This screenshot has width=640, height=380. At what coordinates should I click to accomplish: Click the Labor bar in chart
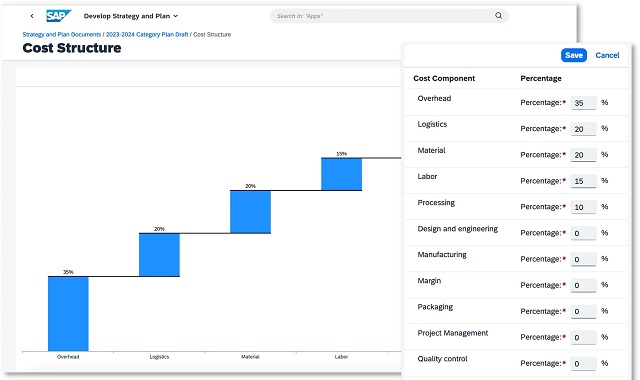click(x=341, y=174)
